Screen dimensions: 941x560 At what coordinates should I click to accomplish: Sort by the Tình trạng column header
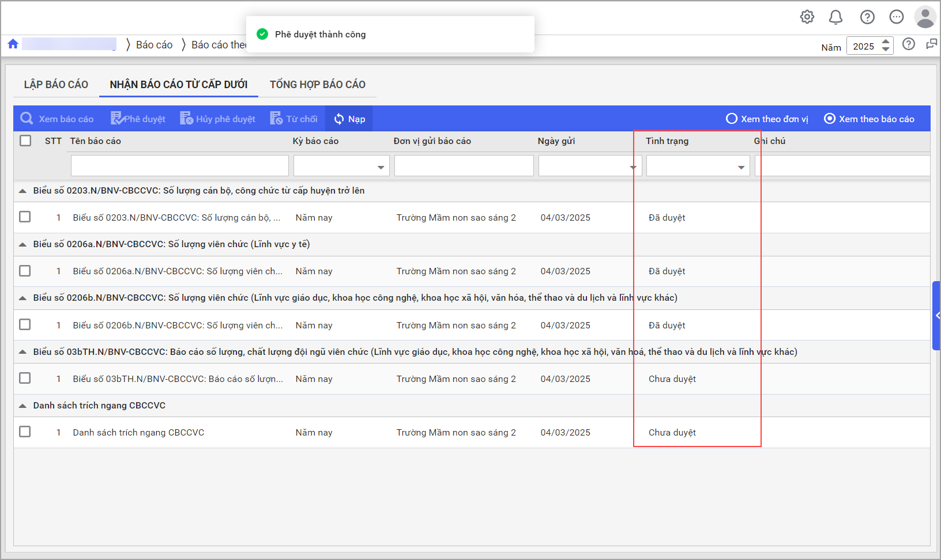click(x=667, y=141)
